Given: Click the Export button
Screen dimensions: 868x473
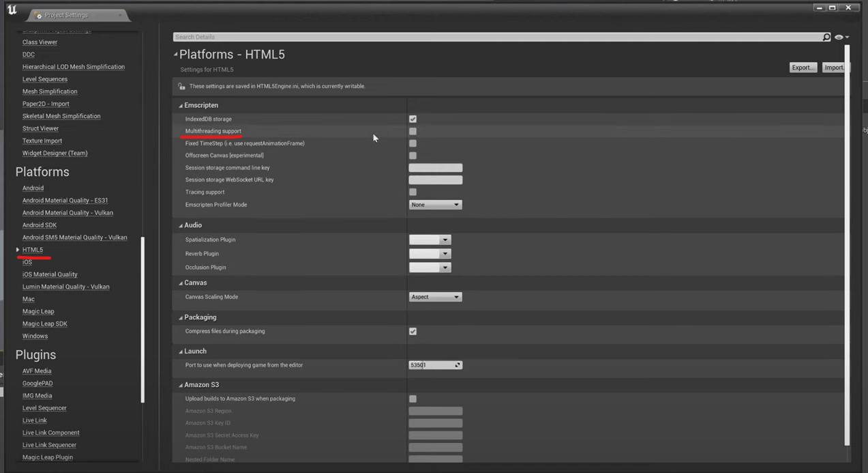Looking at the screenshot, I should point(803,68).
